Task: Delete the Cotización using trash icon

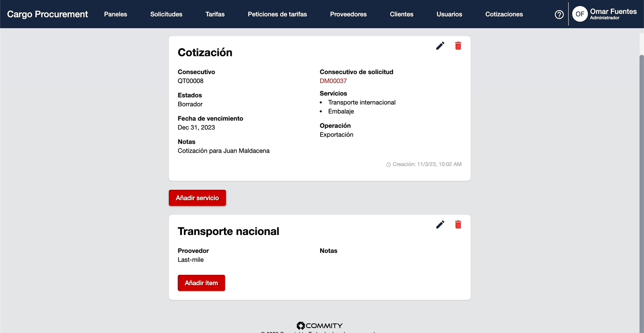Action: point(458,46)
